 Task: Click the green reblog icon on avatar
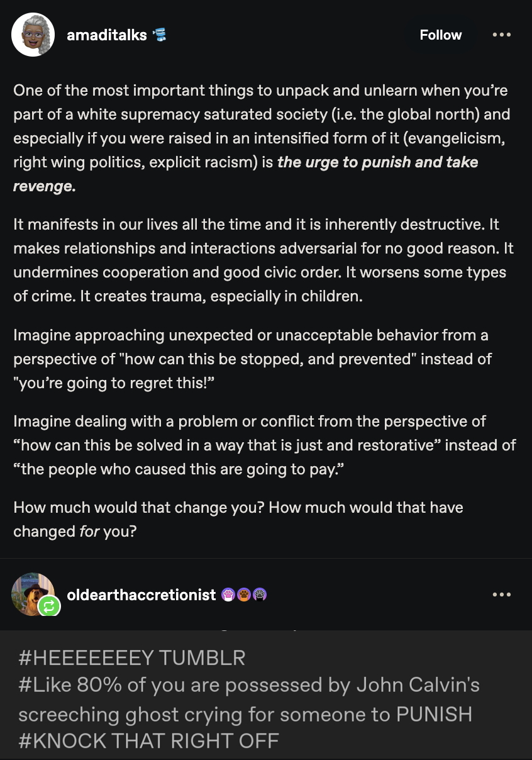pyautogui.click(x=48, y=606)
